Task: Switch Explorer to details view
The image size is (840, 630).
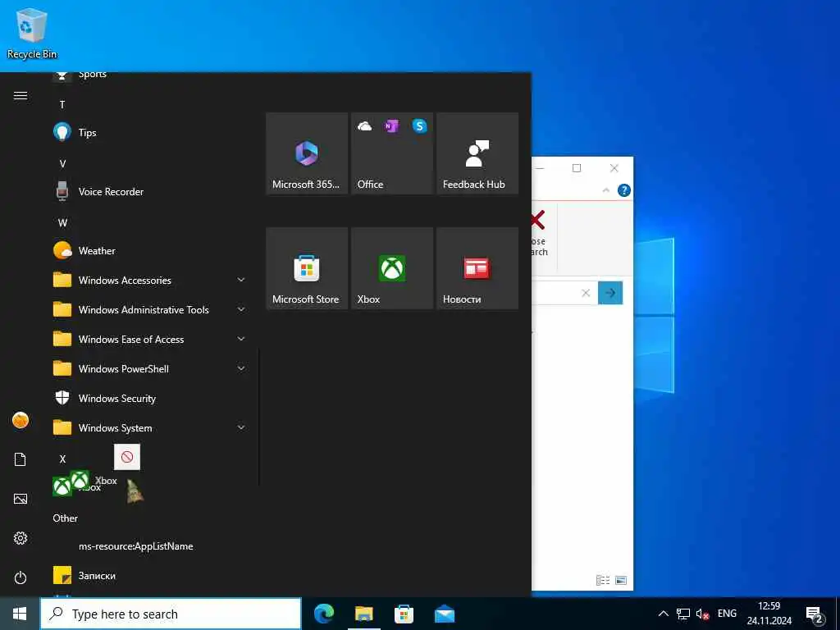Action: click(x=603, y=580)
